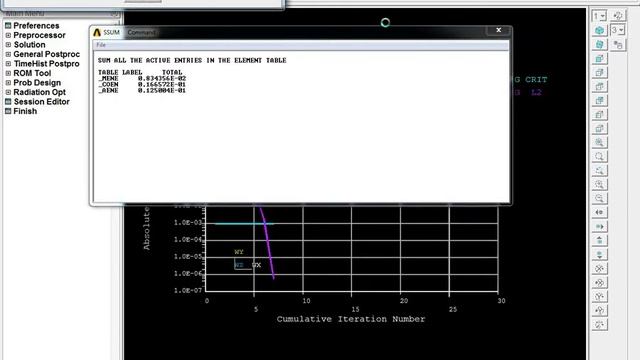Expand Radiation Opt node
The image size is (640, 360).
click(x=8, y=92)
